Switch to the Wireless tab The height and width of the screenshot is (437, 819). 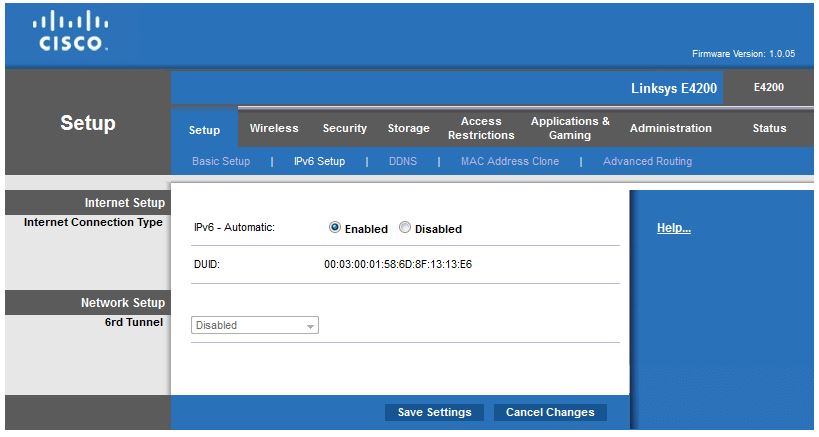click(274, 128)
